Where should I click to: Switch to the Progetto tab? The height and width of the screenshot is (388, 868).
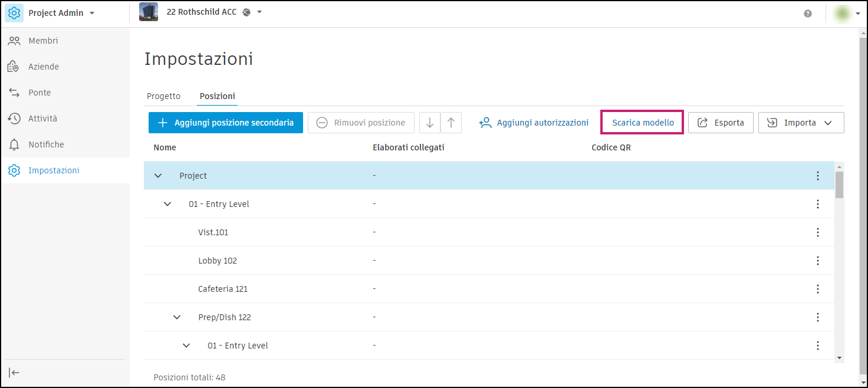pyautogui.click(x=163, y=96)
